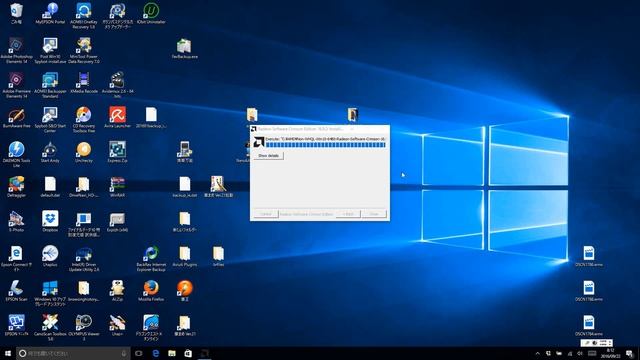Select MiniTool Power Data Recovery icon
Image resolution: width=640 pixels, height=360 pixels.
click(84, 51)
